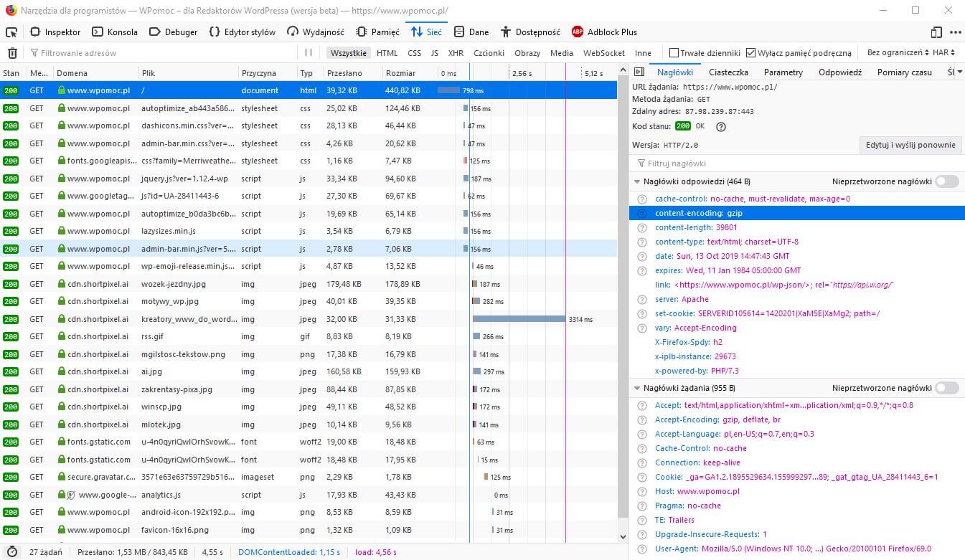Toggle raw request headers switch
This screenshot has width=965, height=560.
pos(947,388)
